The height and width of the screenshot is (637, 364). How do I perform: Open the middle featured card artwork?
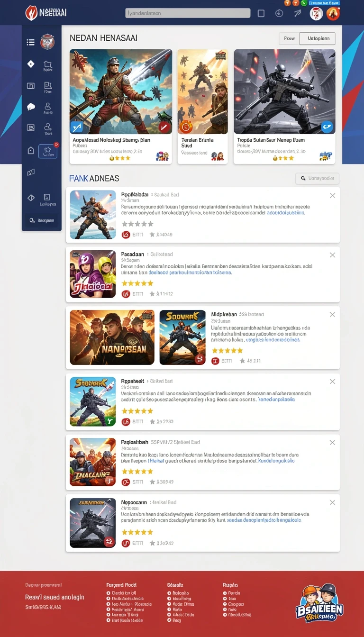tap(202, 91)
